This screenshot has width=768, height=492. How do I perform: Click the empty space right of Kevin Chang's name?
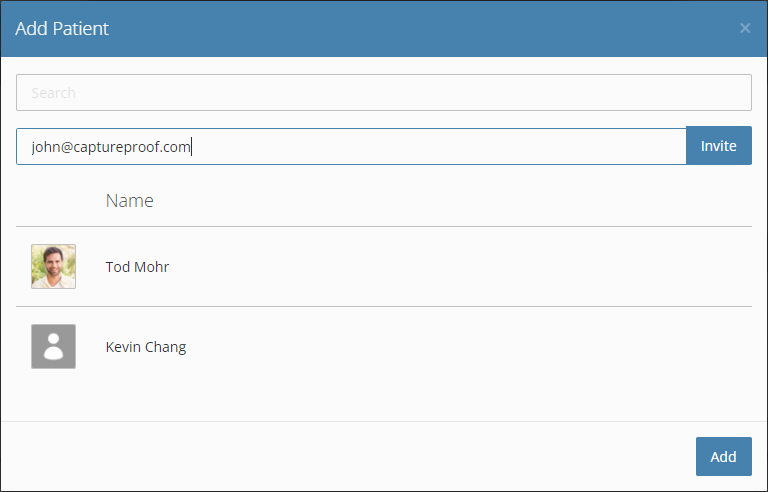click(469, 346)
